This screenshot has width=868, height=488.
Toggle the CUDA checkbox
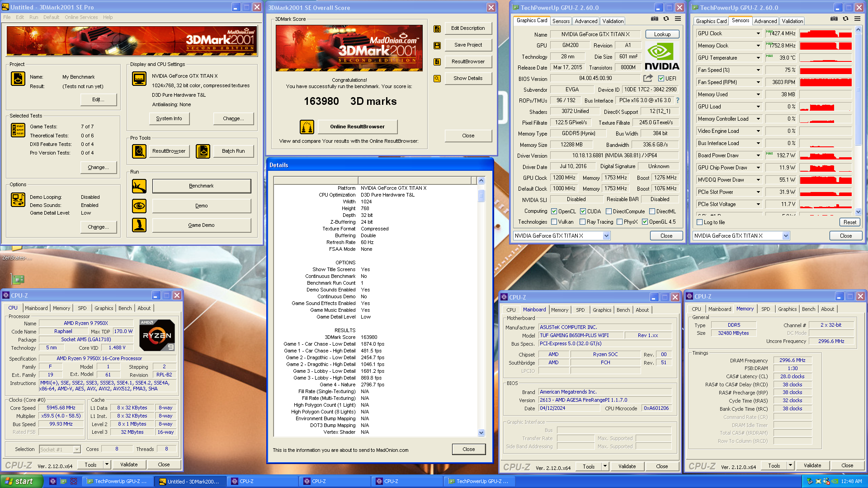pyautogui.click(x=583, y=211)
